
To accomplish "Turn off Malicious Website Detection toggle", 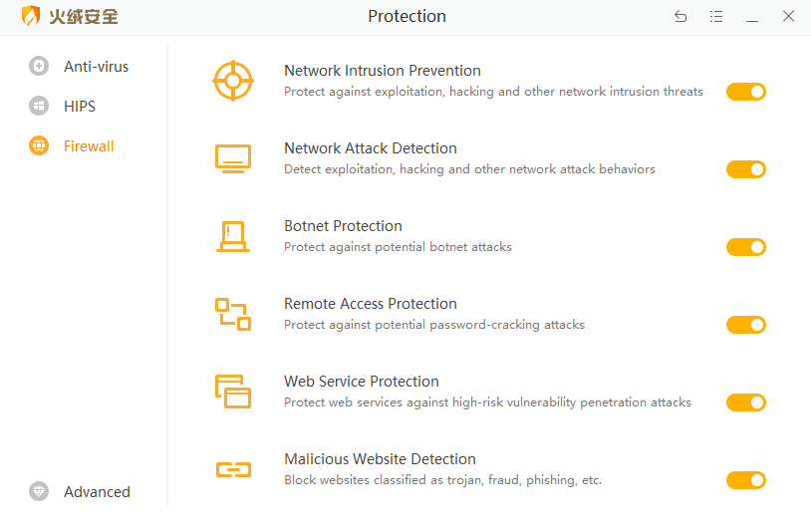I will (745, 480).
